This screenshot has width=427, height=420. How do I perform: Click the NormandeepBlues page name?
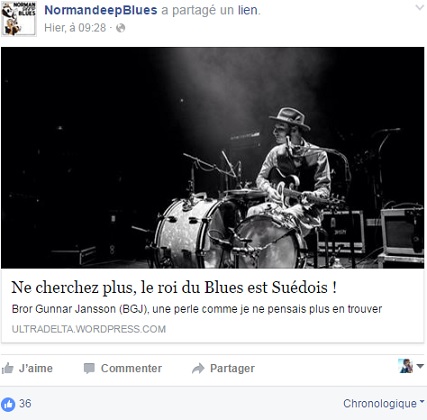click(101, 10)
